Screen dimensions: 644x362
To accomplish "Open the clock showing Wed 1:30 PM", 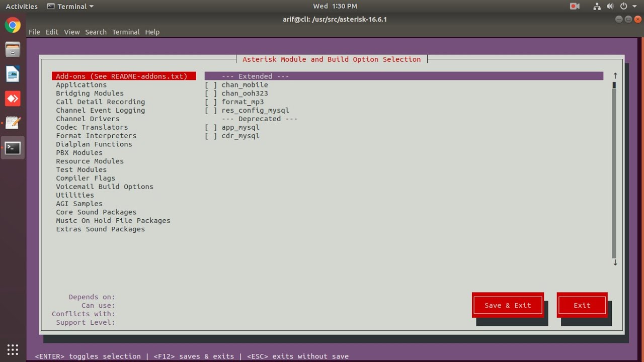I will click(x=335, y=7).
